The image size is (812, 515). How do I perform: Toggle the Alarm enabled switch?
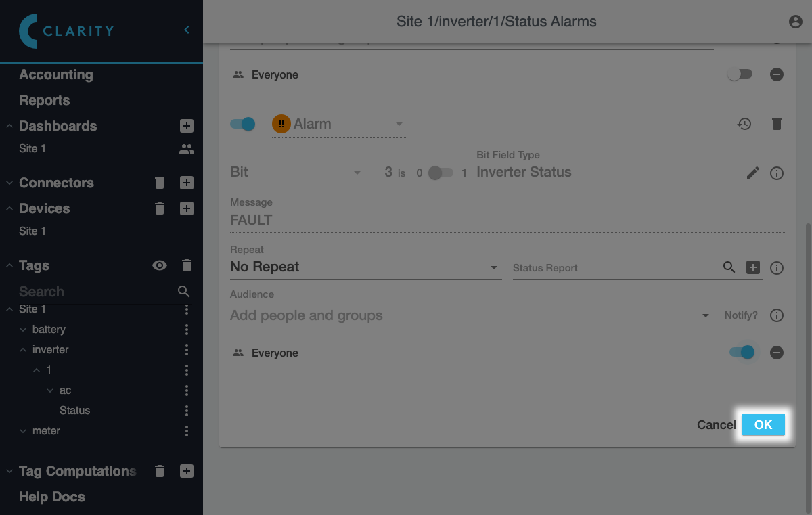tap(243, 124)
